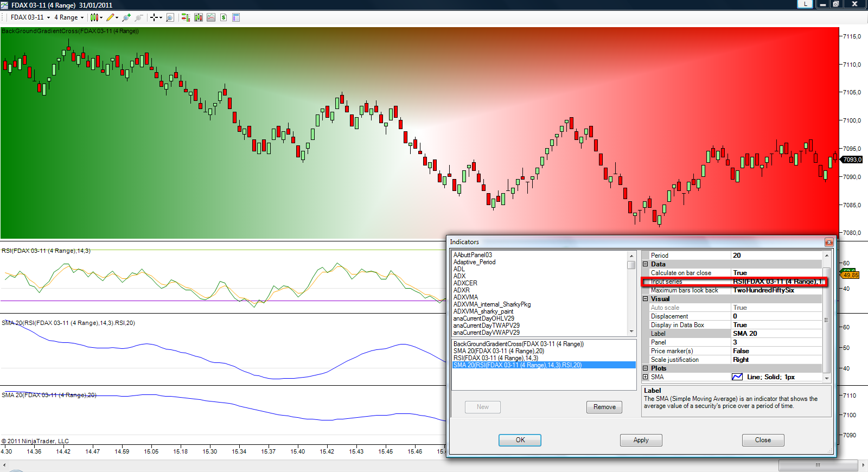The image size is (868, 472).
Task: Click the Input series value field
Action: 776,282
